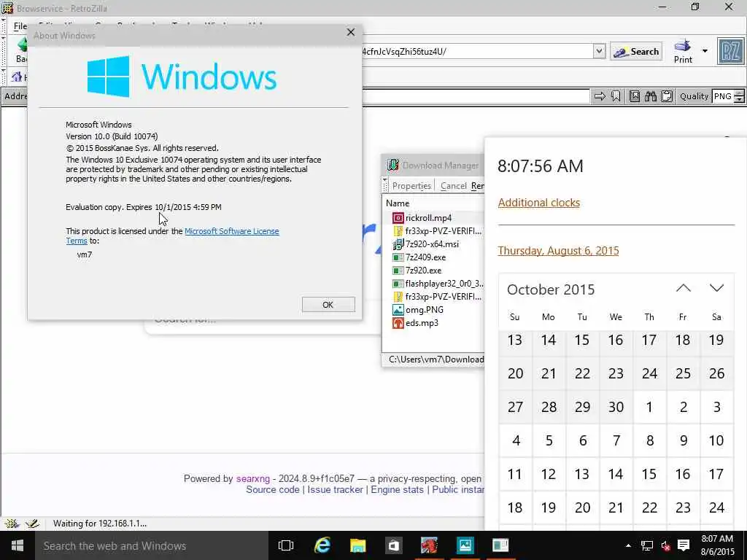Click the clipboard icon next to Quality
This screenshot has width=747, height=560.
pos(667,97)
